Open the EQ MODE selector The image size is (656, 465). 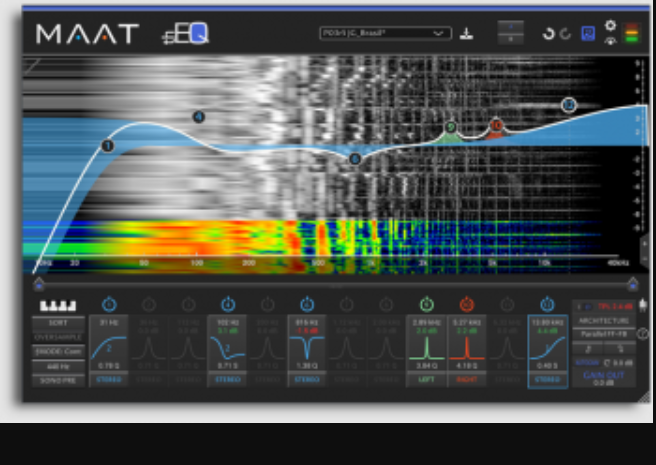tap(58, 352)
